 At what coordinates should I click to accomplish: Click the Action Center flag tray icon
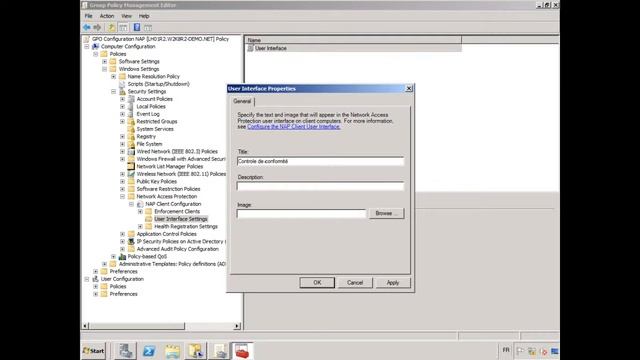(520, 351)
